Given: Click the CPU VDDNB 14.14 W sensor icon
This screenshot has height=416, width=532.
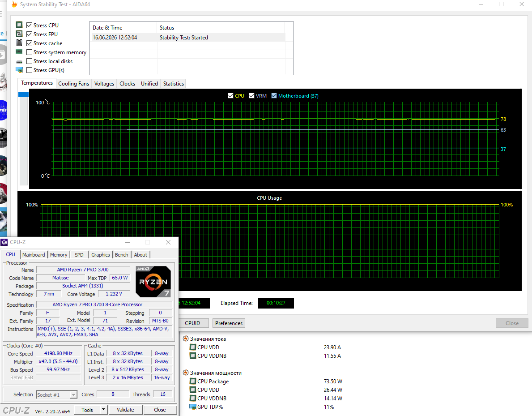Looking at the screenshot, I should (x=193, y=398).
